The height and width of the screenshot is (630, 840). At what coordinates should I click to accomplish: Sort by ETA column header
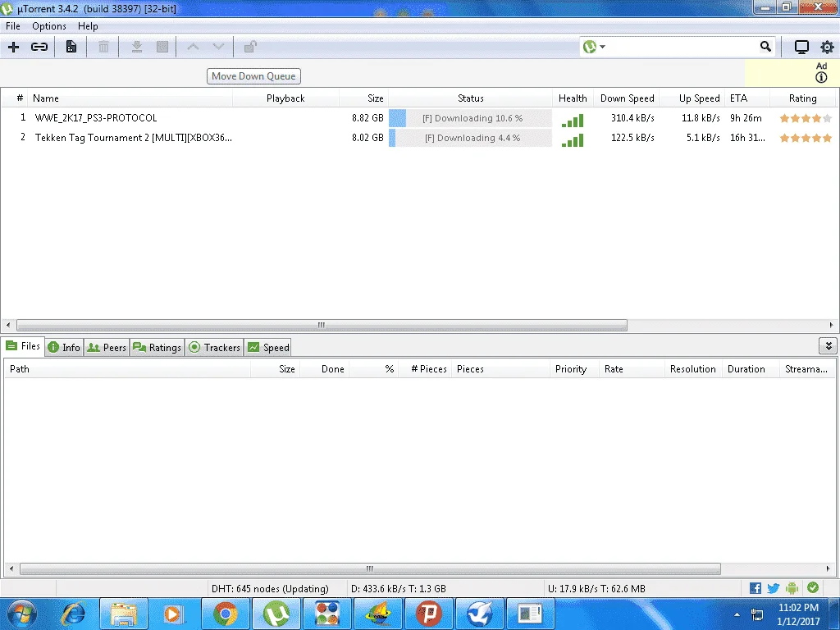(x=746, y=98)
